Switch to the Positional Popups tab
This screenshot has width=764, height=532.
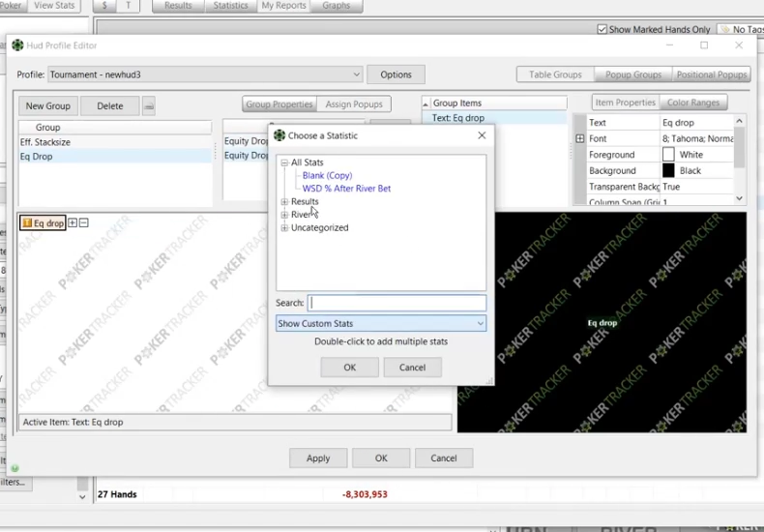pos(712,74)
